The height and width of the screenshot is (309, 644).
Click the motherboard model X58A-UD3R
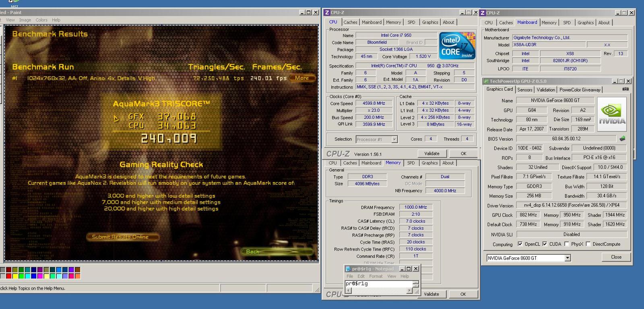tap(548, 45)
